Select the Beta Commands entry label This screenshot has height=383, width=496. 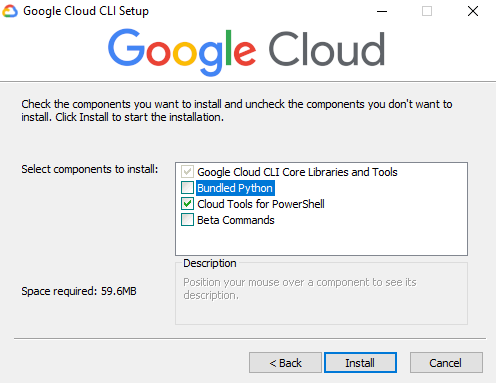236,220
